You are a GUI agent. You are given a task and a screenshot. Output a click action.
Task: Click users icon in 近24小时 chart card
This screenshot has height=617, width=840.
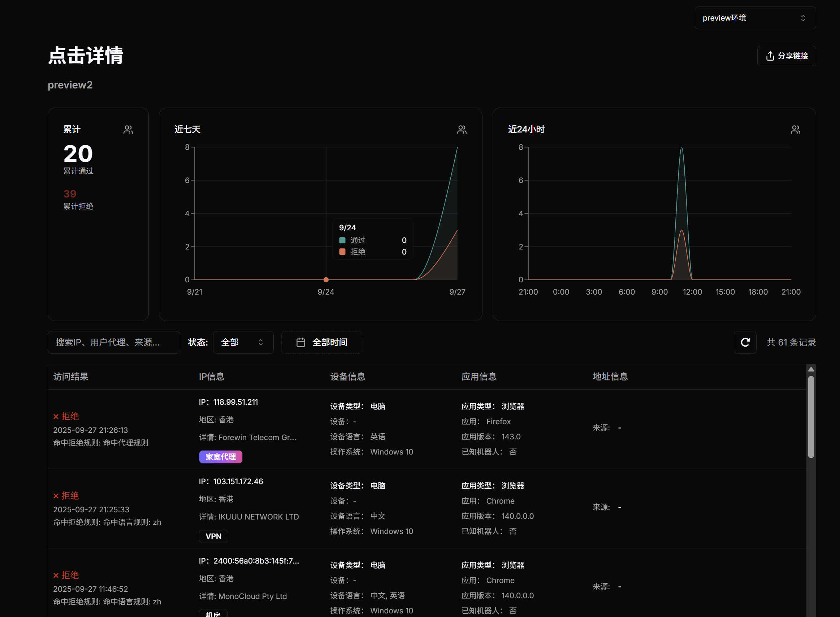[x=795, y=130]
